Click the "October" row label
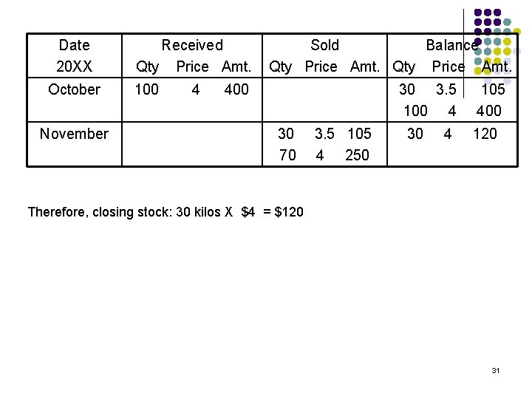Viewport: 532px width, 399px height. coord(74,89)
